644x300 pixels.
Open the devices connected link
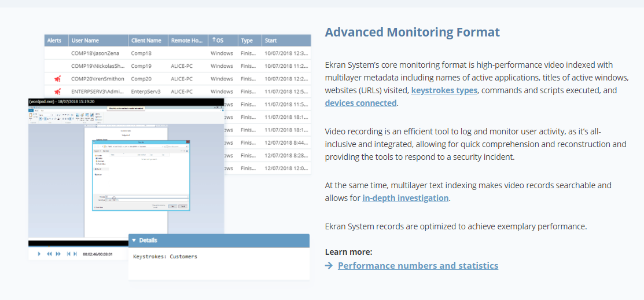point(360,103)
